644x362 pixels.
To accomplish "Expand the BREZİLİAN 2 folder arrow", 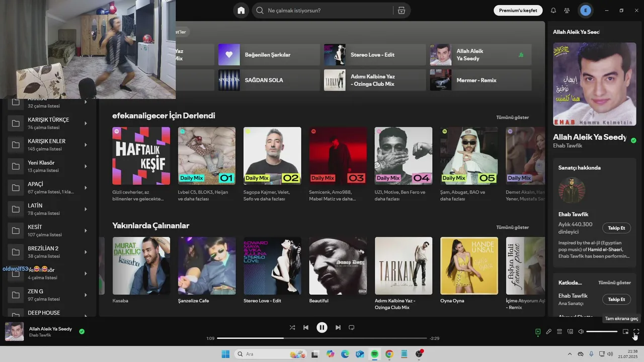I will 86,252.
